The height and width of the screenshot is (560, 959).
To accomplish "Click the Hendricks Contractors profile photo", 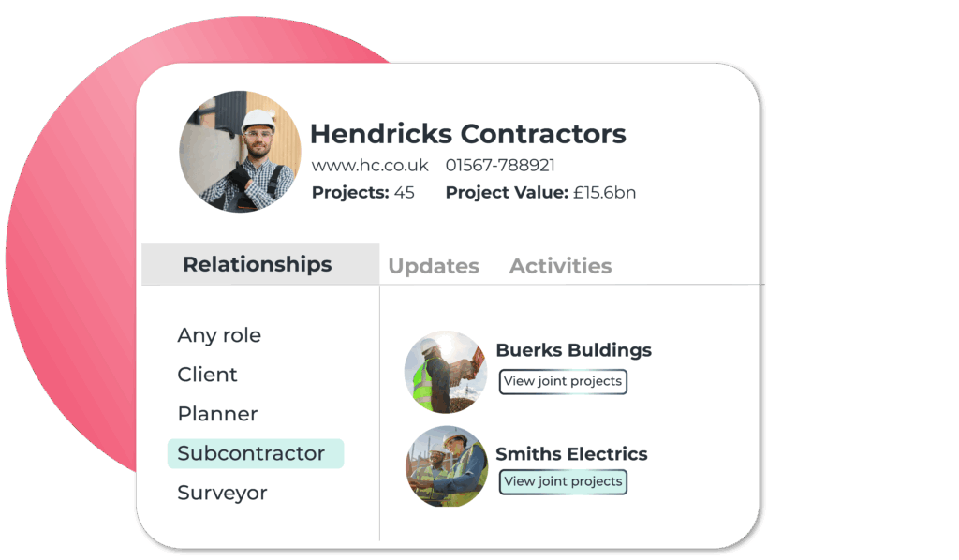I will tap(241, 152).
